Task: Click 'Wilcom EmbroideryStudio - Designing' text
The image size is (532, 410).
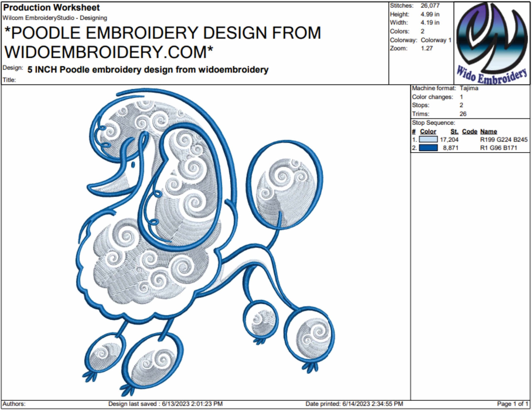Action: tap(55, 18)
